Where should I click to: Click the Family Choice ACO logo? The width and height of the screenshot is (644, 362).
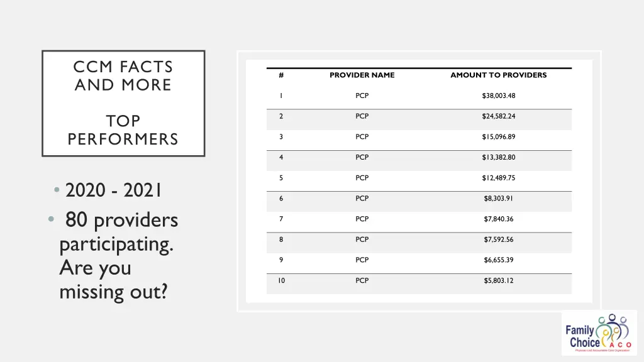[x=599, y=333]
